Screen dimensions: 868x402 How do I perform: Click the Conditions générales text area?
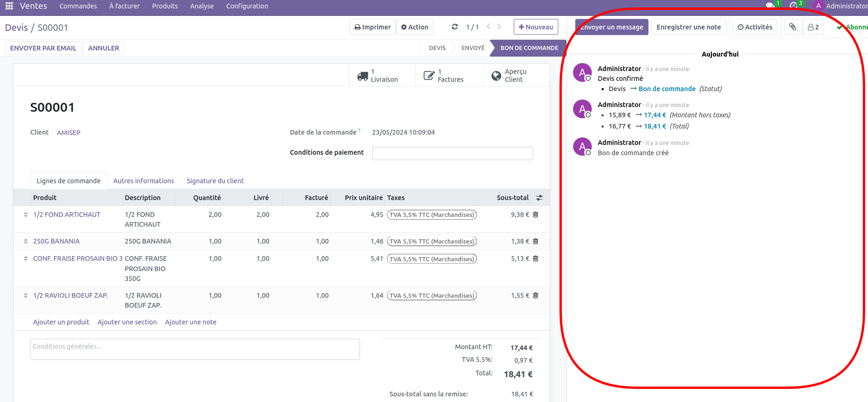(195, 349)
